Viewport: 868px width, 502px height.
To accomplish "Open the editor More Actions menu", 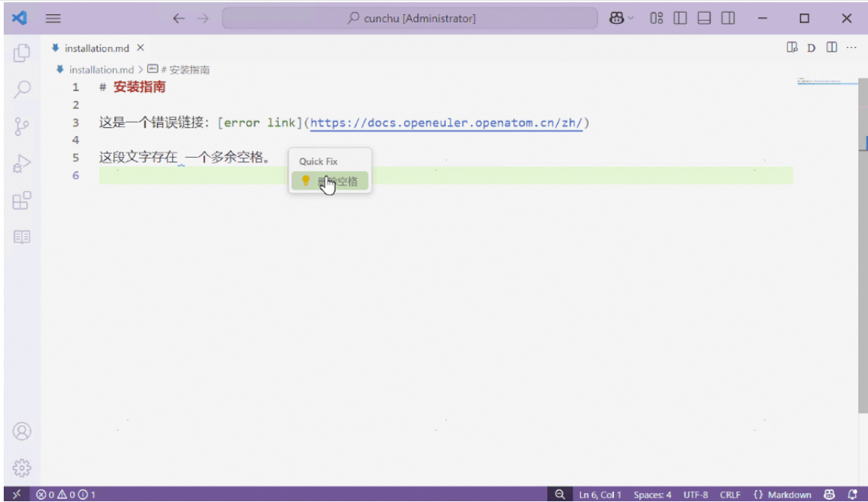I will pyautogui.click(x=851, y=48).
